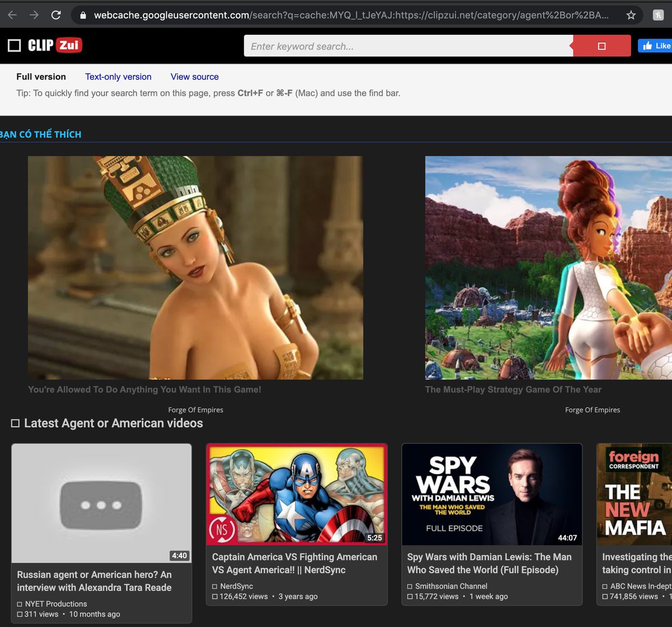Screen dimensions: 672x627
Task: Click the NerdSync channel name
Action: tap(236, 586)
